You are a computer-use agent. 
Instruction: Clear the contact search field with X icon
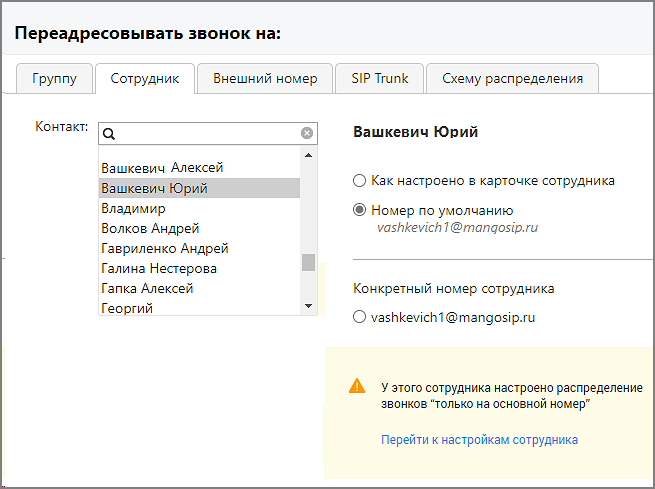click(x=307, y=133)
